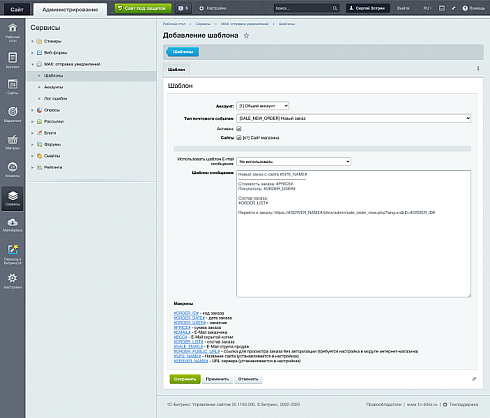Insert the #ORDER_ID# macro link

pos(186,313)
